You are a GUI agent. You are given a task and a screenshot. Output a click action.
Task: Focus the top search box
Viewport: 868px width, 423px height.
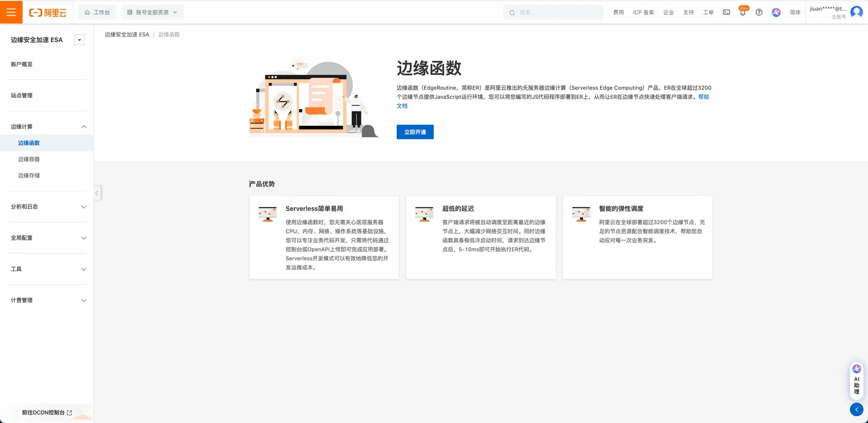click(x=553, y=12)
